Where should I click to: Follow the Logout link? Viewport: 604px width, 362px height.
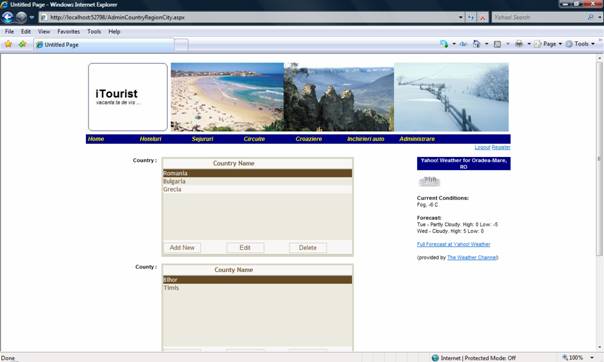click(482, 147)
